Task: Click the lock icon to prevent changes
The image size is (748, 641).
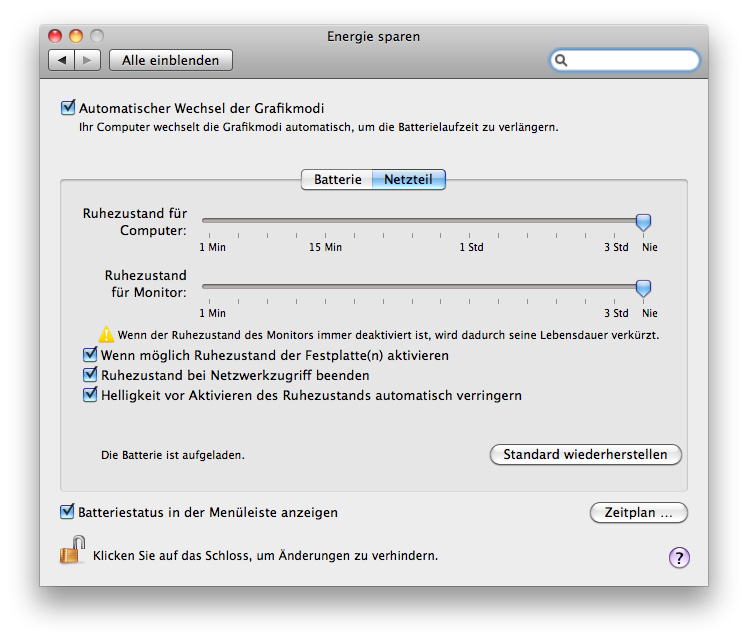Action: click(x=73, y=550)
